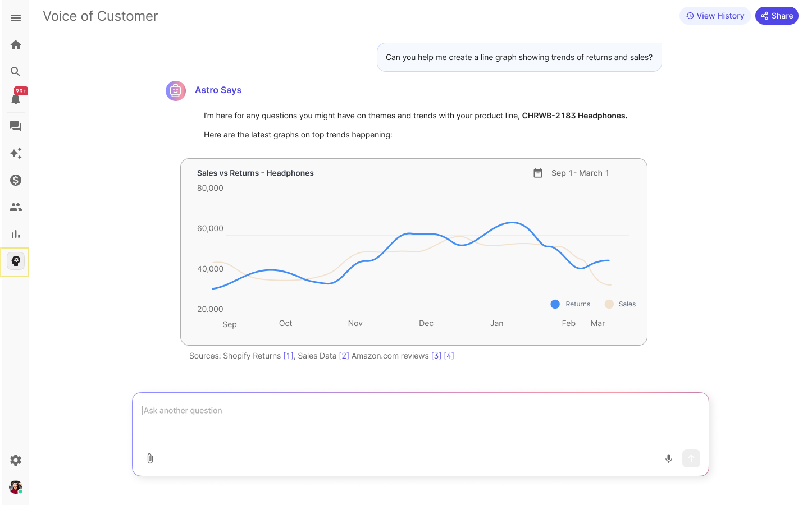
Task: Click the AI sparkle icon in sidebar
Action: tap(16, 153)
